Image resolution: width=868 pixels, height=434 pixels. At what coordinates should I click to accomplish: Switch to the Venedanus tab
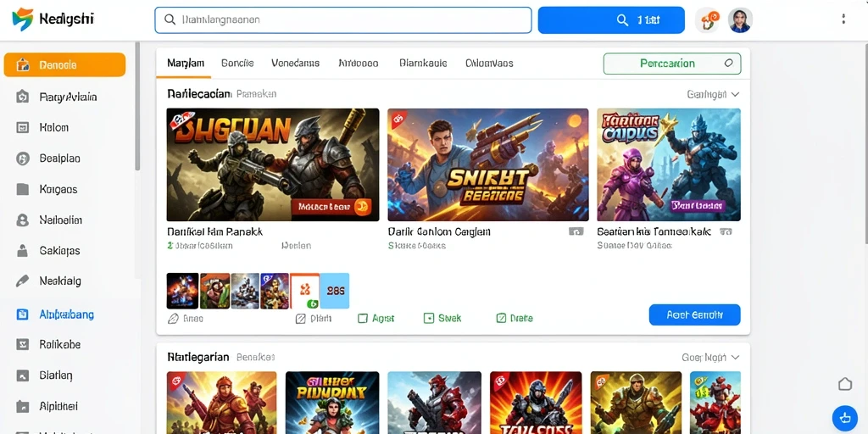[296, 63]
